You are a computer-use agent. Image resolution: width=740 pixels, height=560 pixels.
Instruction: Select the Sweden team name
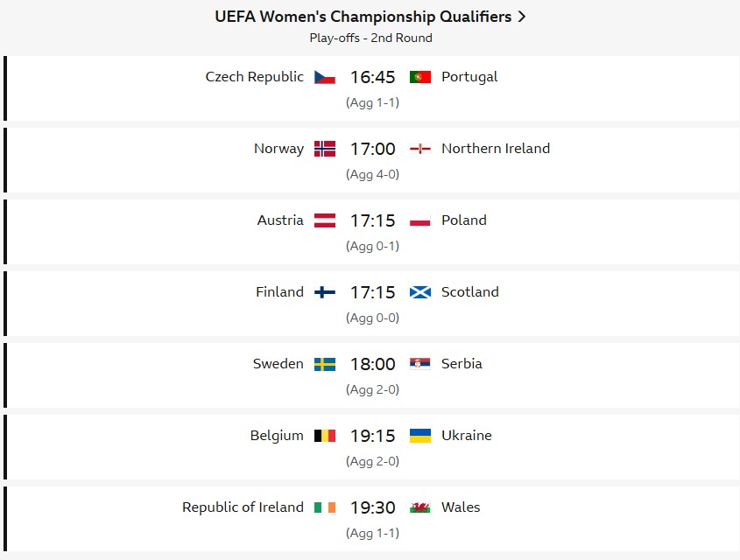pyautogui.click(x=278, y=364)
